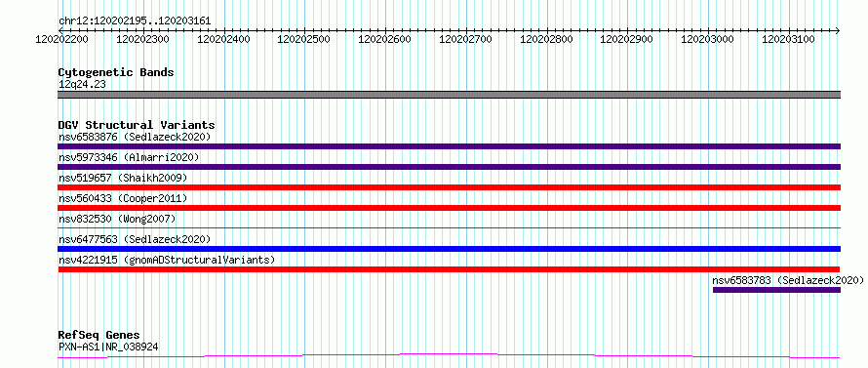Open the RefSeq Genes track title
The width and height of the screenshot is (868, 368).
click(x=99, y=336)
